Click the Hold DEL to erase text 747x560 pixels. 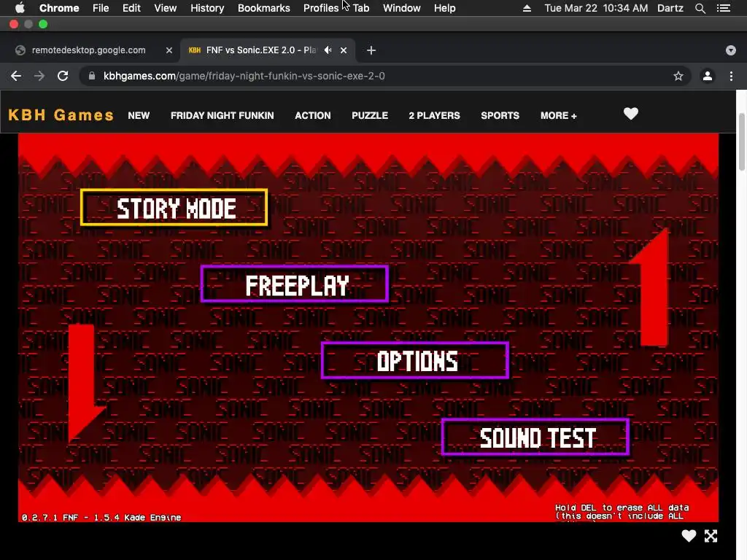pos(622,512)
